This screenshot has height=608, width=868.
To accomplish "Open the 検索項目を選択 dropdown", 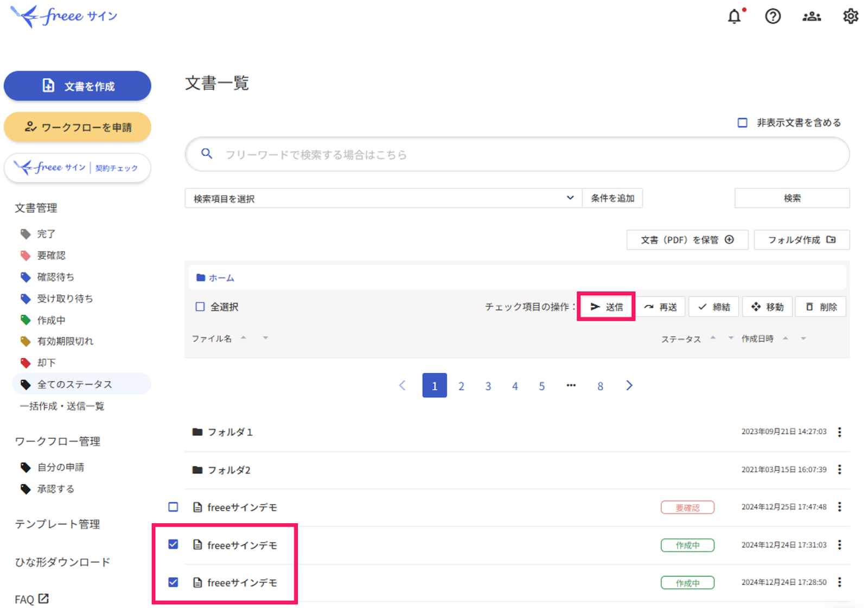I will click(383, 199).
